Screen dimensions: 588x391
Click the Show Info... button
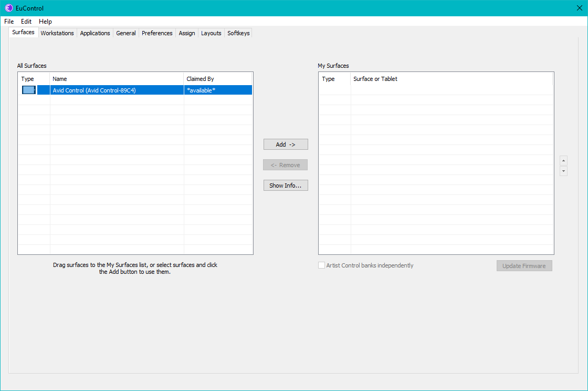285,186
